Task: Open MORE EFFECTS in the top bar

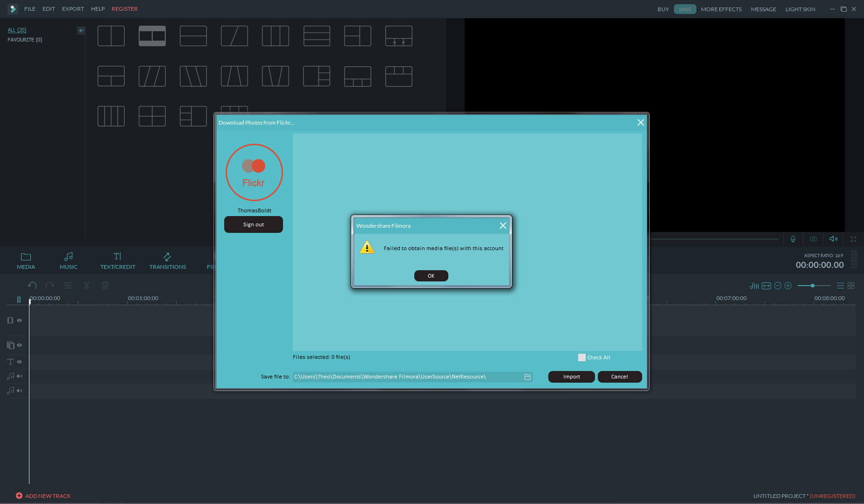Action: pyautogui.click(x=721, y=9)
